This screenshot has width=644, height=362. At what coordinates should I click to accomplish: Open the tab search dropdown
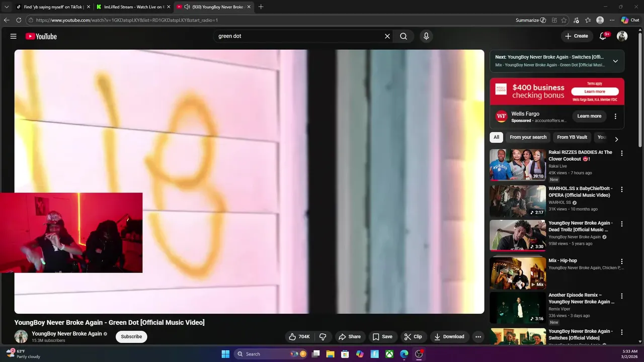(x=7, y=7)
